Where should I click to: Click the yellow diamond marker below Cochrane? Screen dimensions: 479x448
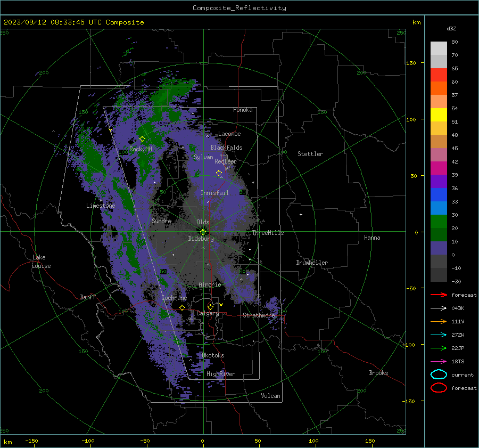[x=183, y=308]
